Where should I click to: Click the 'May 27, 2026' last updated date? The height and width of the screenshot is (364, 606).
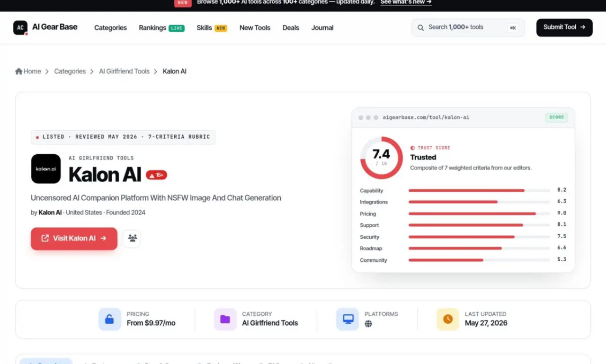tap(486, 323)
